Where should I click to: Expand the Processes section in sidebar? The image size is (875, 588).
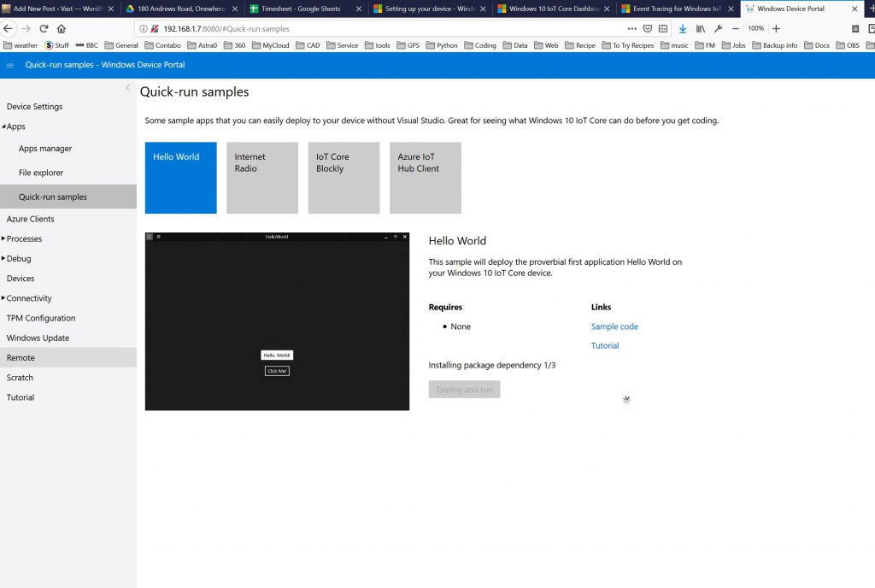click(4, 238)
